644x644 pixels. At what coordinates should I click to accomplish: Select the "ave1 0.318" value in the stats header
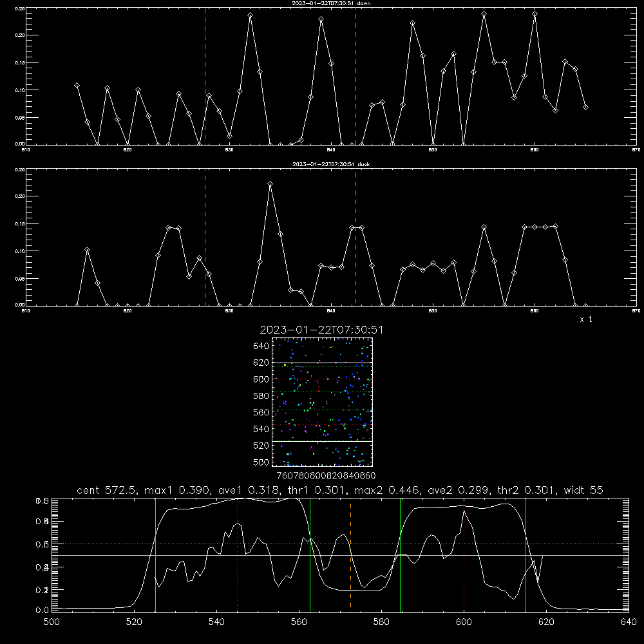point(248,490)
